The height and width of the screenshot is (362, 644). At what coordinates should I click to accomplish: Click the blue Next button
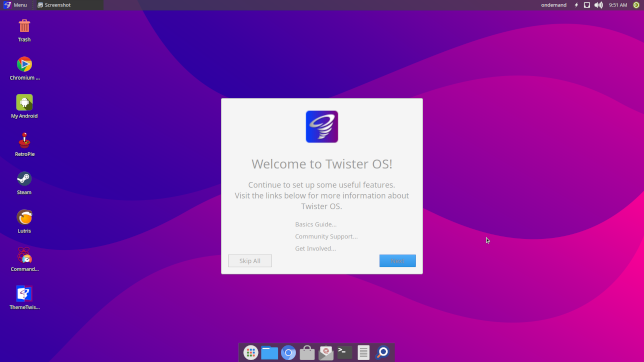(x=397, y=261)
